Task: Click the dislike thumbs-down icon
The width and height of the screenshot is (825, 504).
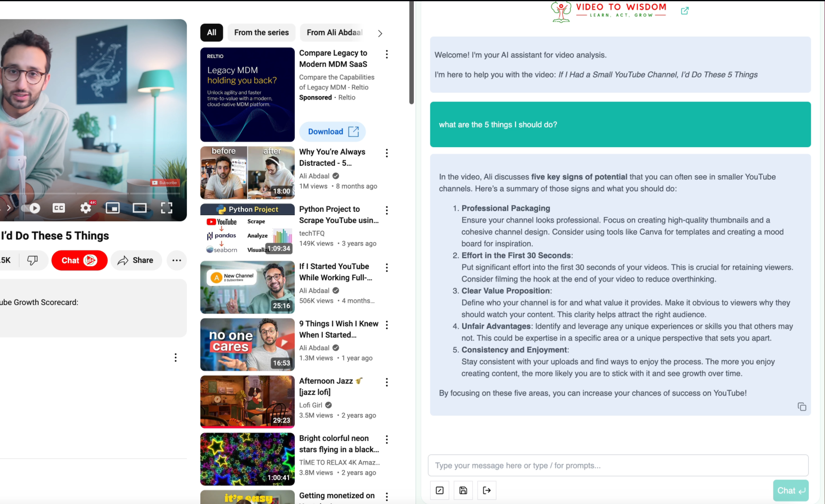Action: pyautogui.click(x=32, y=260)
